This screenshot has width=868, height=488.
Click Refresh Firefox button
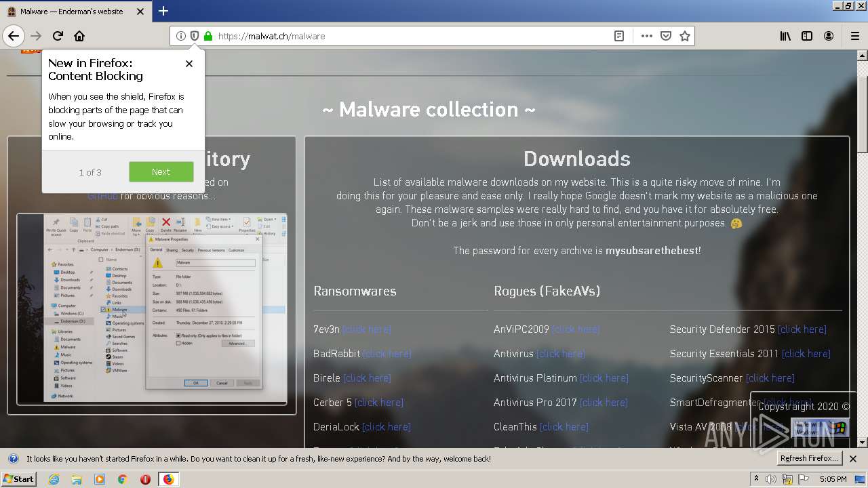(x=810, y=459)
